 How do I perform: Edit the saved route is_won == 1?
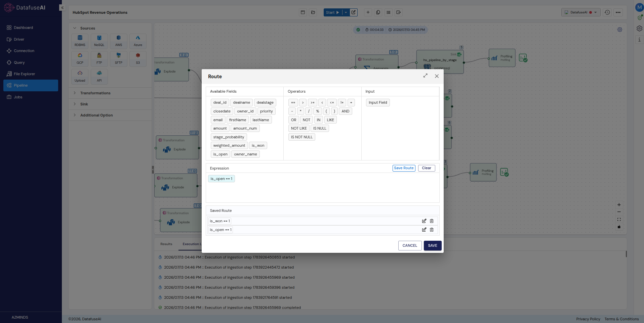(424, 221)
